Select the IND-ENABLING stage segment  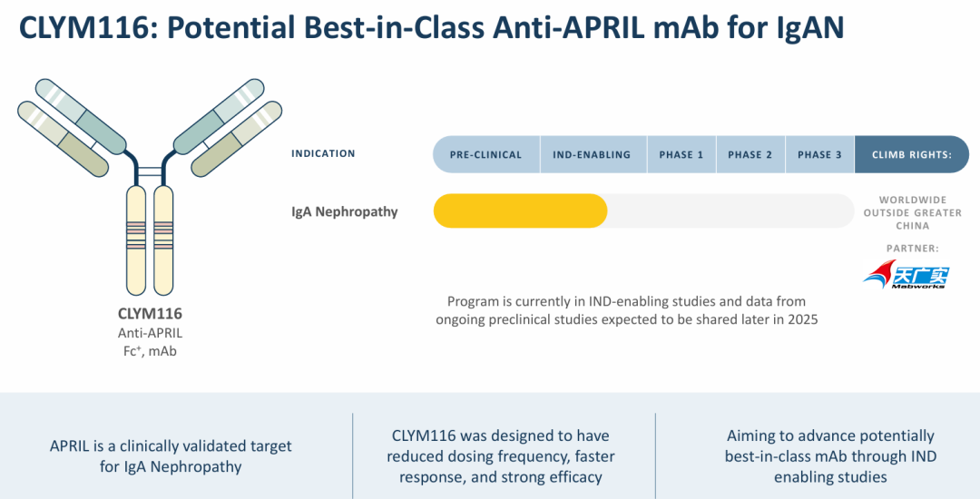click(x=592, y=154)
